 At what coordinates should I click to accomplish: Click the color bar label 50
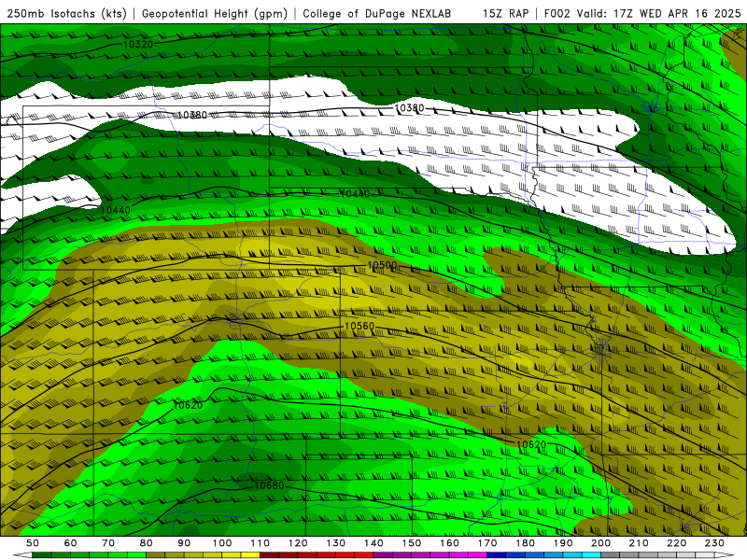(x=33, y=543)
